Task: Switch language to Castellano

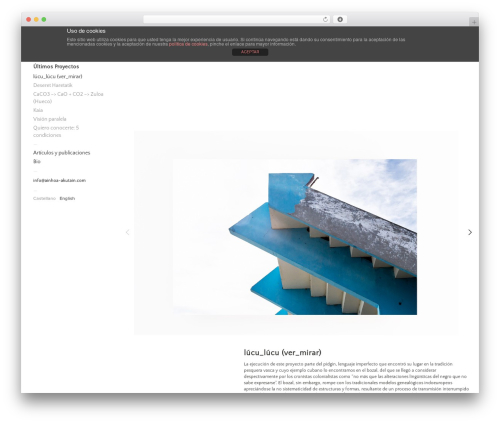Action: 44,198
